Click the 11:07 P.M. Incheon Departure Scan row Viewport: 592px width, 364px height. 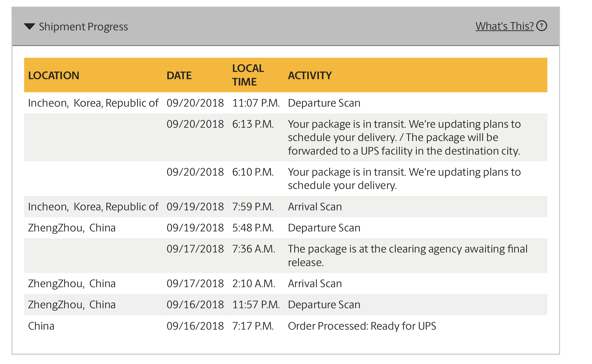click(x=286, y=103)
